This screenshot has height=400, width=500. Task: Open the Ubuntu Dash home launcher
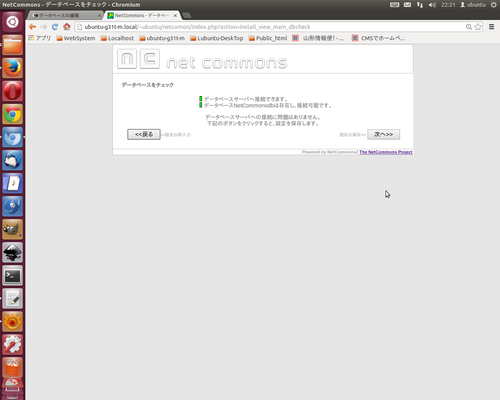pyautogui.click(x=13, y=22)
